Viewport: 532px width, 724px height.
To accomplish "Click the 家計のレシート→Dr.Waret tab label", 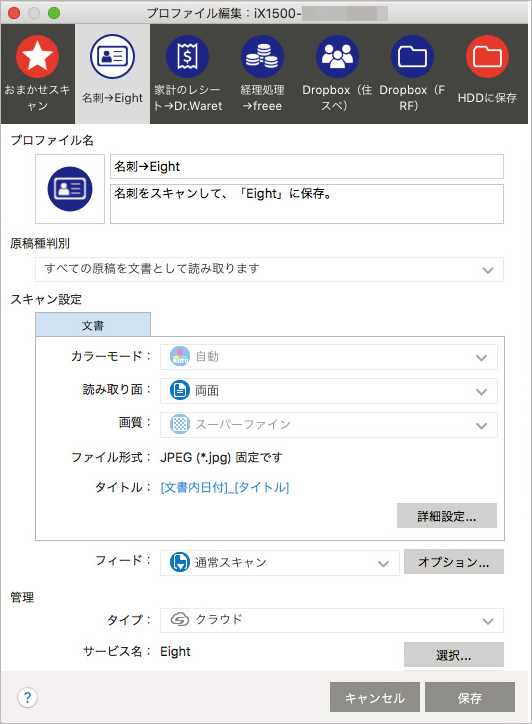I will pos(187,98).
